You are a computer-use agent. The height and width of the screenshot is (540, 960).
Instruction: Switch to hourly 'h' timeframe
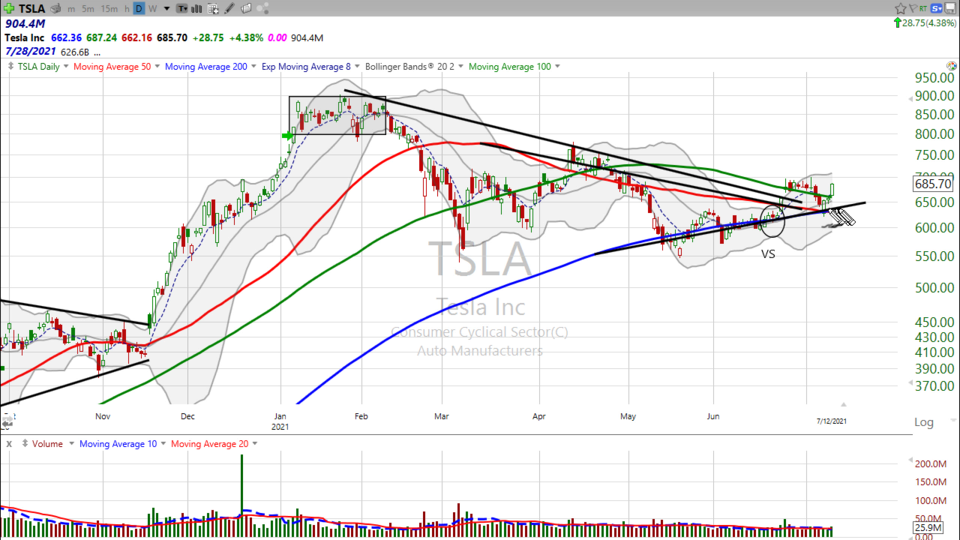127,9
